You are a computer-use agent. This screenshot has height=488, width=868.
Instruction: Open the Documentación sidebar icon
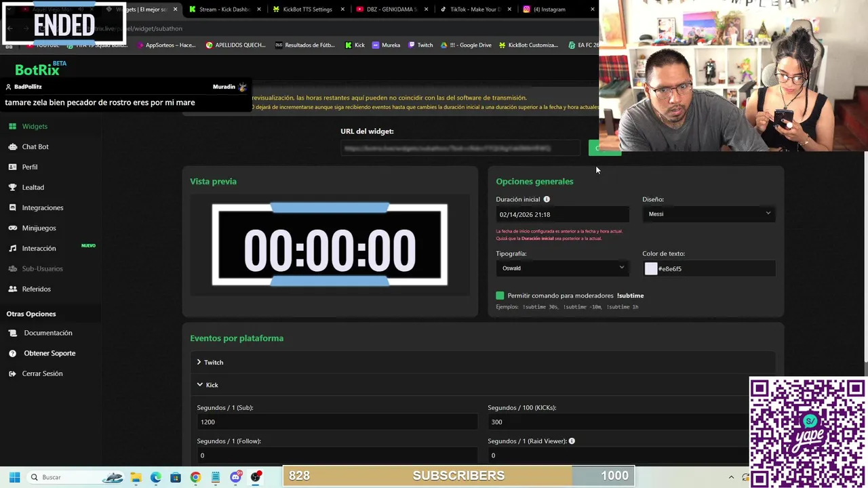pyautogui.click(x=13, y=333)
